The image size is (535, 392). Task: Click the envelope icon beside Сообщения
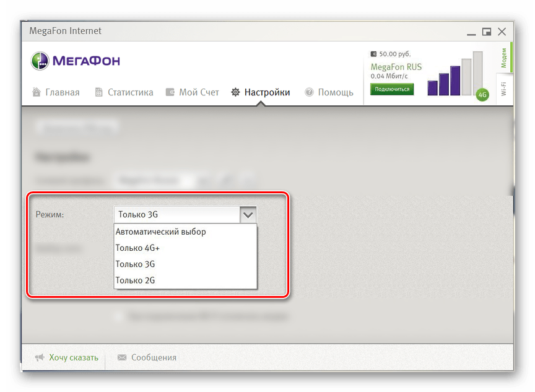122,357
